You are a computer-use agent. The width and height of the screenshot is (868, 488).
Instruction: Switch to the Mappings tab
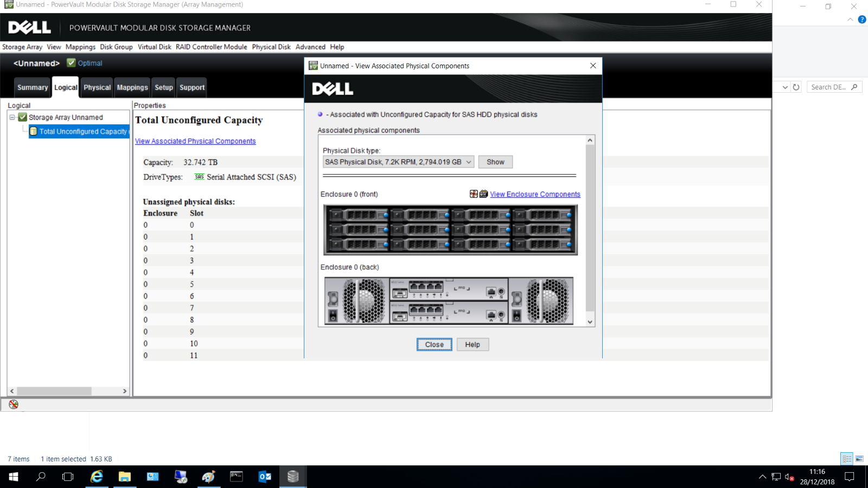point(132,87)
